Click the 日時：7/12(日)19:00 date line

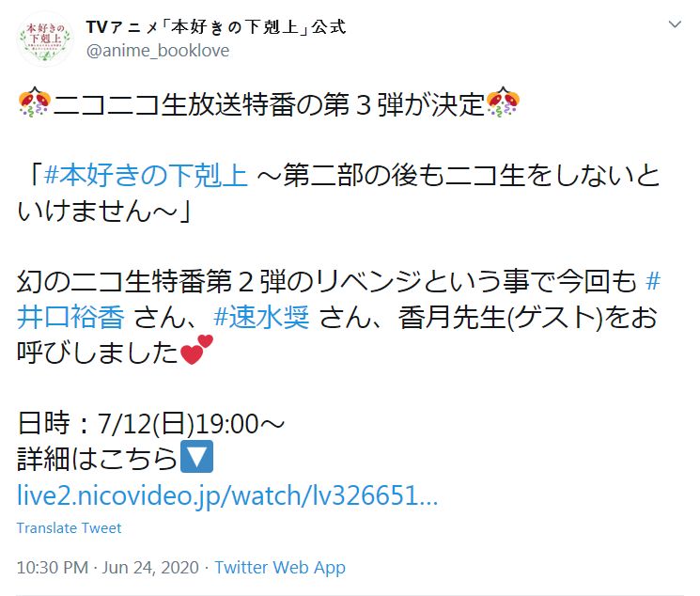pyautogui.click(x=151, y=424)
